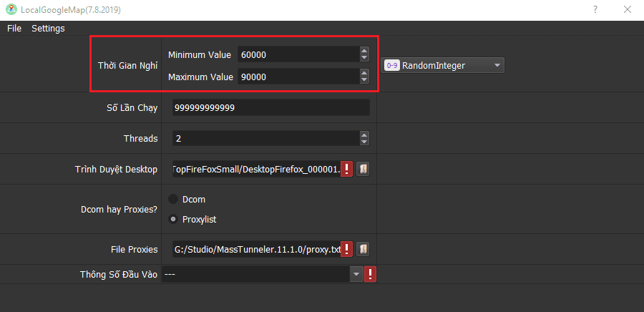
Task: Click the Minimum Value label
Action: coord(200,54)
